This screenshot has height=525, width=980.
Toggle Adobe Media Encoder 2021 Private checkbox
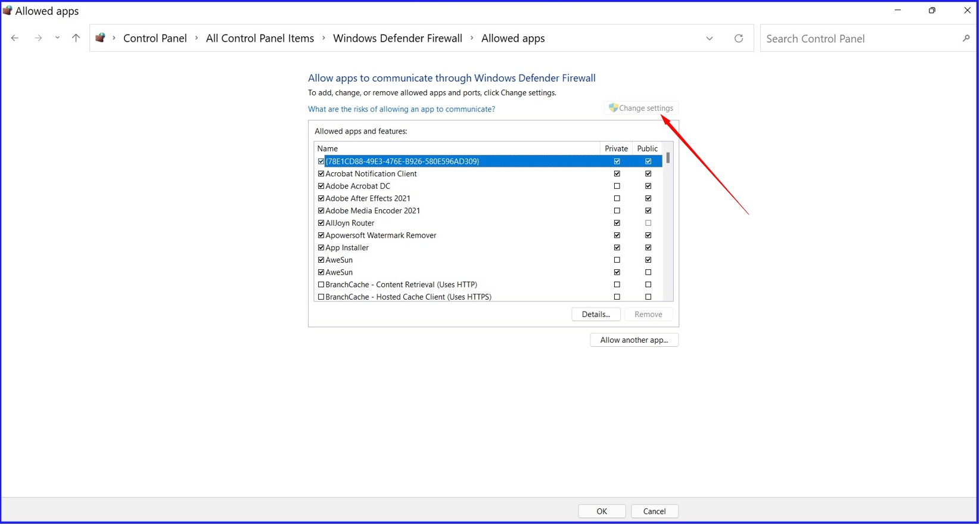617,211
